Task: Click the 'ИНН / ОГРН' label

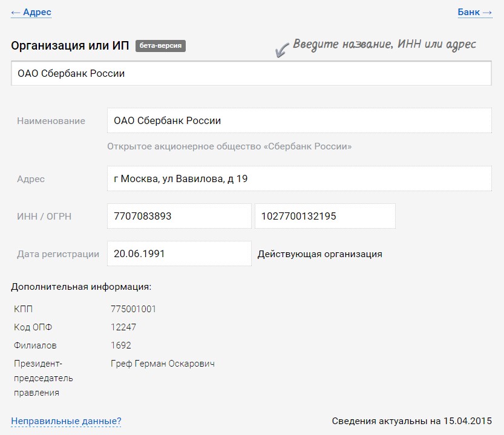Action: click(44, 217)
